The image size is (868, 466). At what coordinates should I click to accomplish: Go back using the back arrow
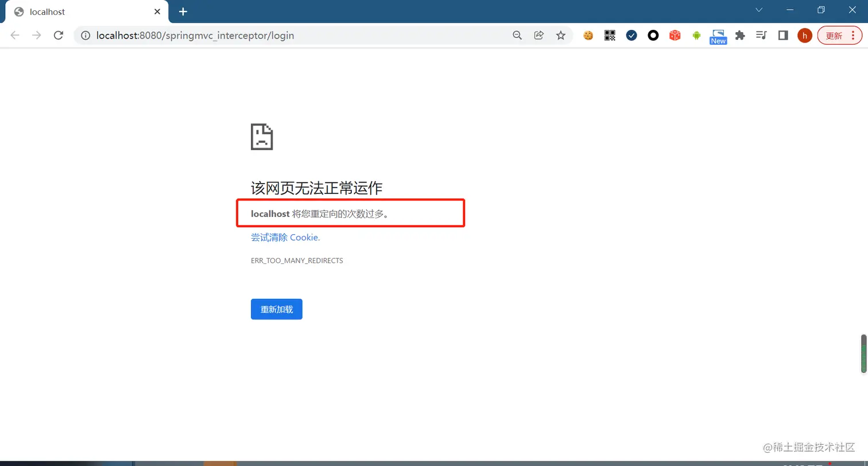click(x=15, y=36)
